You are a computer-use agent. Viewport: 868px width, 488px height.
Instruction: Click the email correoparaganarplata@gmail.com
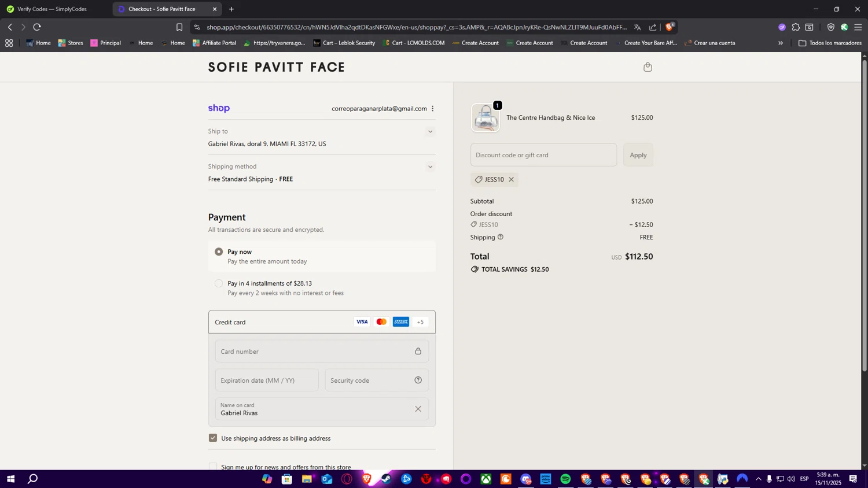pos(379,109)
